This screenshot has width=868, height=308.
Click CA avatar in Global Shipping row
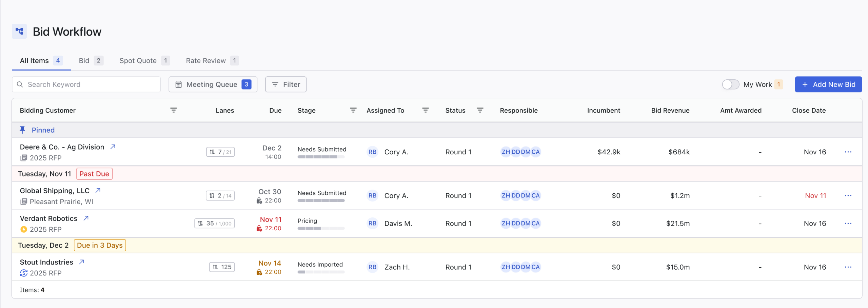point(536,196)
